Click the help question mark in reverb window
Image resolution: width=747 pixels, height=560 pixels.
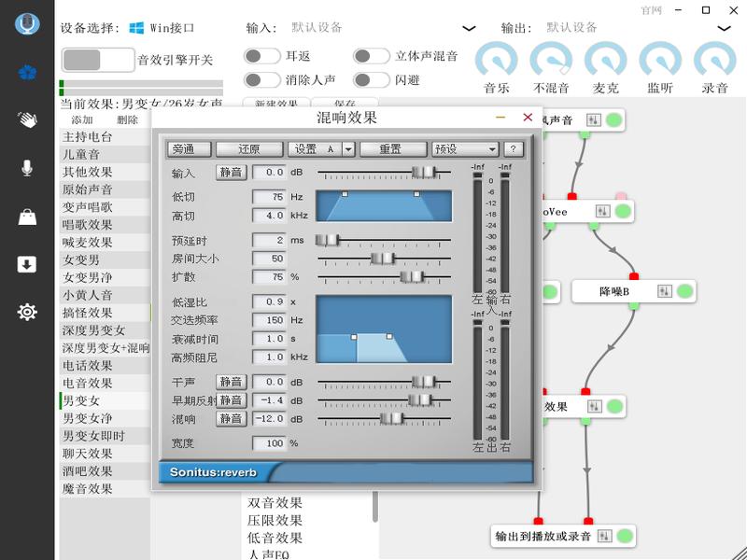pyautogui.click(x=513, y=149)
